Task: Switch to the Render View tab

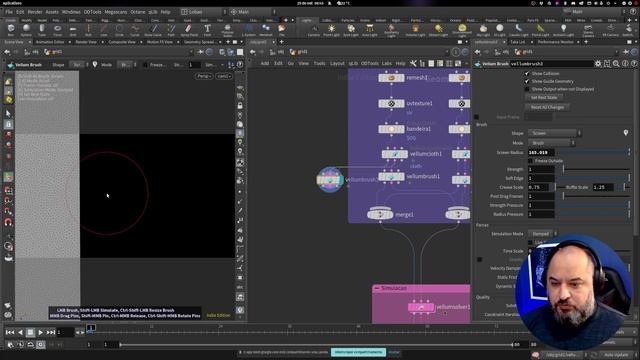Action: click(86, 42)
